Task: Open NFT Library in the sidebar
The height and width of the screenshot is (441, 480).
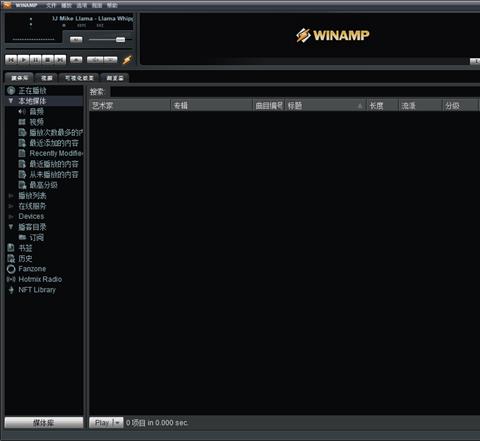Action: point(37,290)
